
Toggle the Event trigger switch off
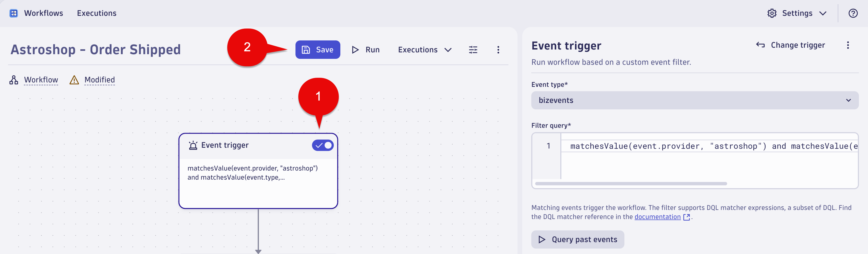click(322, 145)
